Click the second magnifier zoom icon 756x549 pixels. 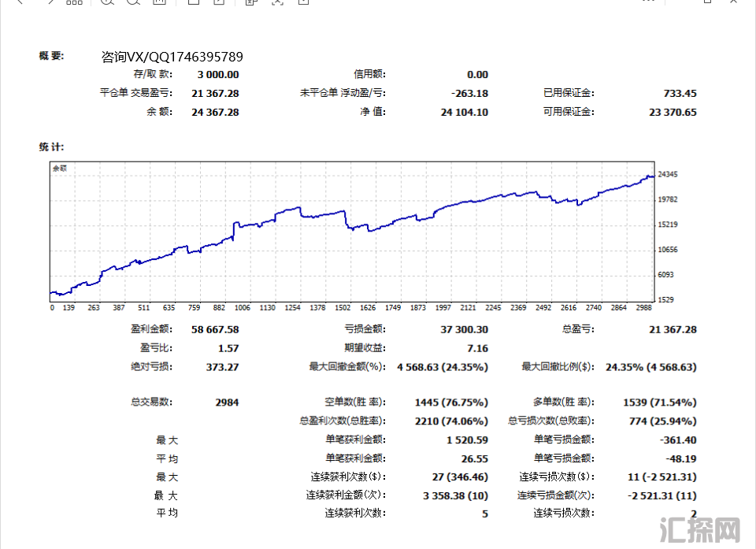pos(133,2)
